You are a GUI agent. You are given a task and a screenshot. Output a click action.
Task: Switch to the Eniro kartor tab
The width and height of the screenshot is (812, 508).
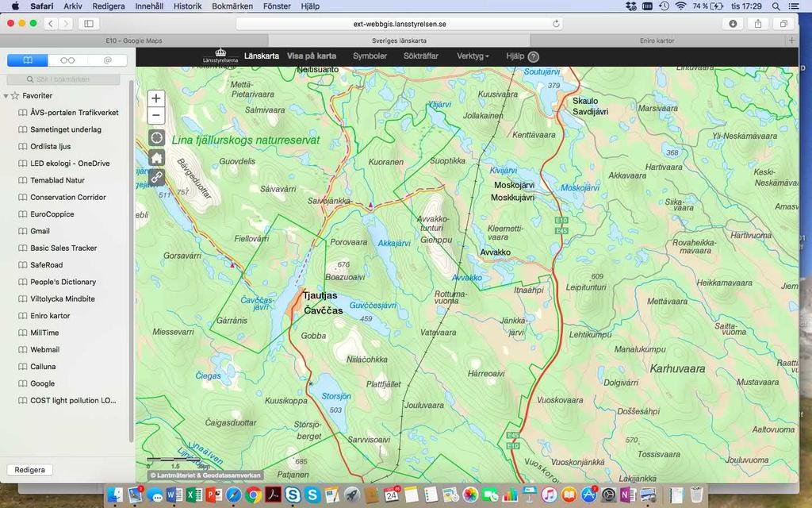(657, 40)
